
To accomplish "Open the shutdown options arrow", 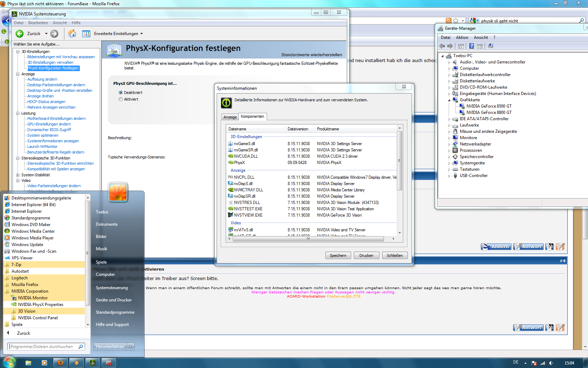I will [131, 347].
